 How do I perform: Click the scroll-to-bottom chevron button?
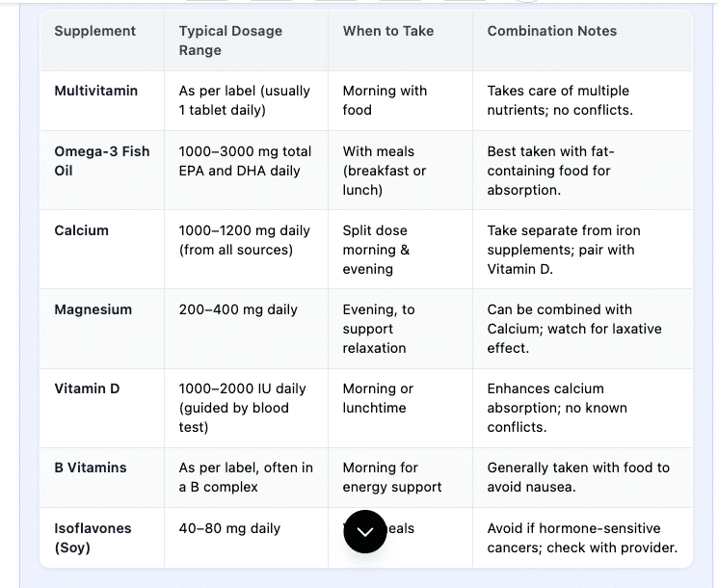(x=365, y=531)
